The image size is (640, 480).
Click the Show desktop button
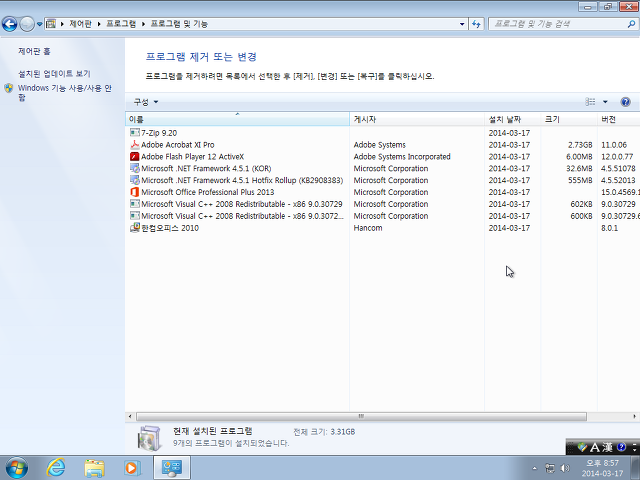(636, 468)
